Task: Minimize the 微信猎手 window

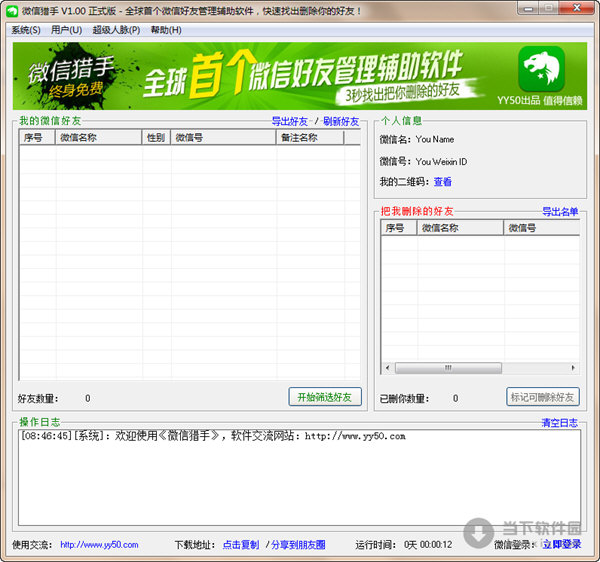Action: click(529, 8)
